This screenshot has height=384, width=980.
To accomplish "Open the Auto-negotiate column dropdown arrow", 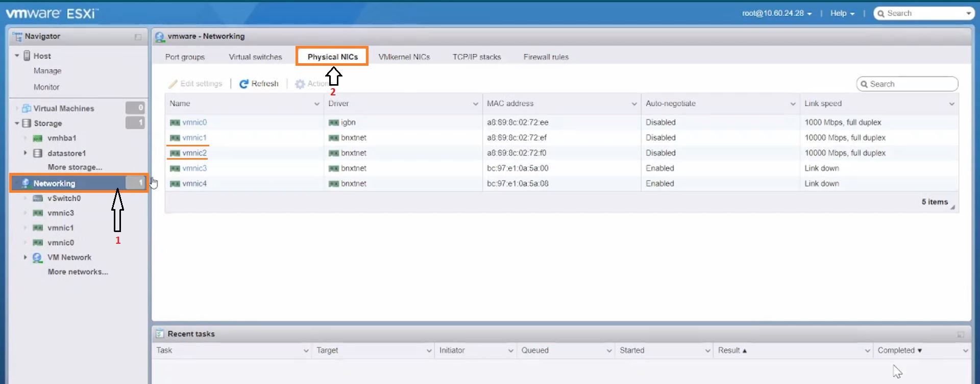I will point(793,104).
